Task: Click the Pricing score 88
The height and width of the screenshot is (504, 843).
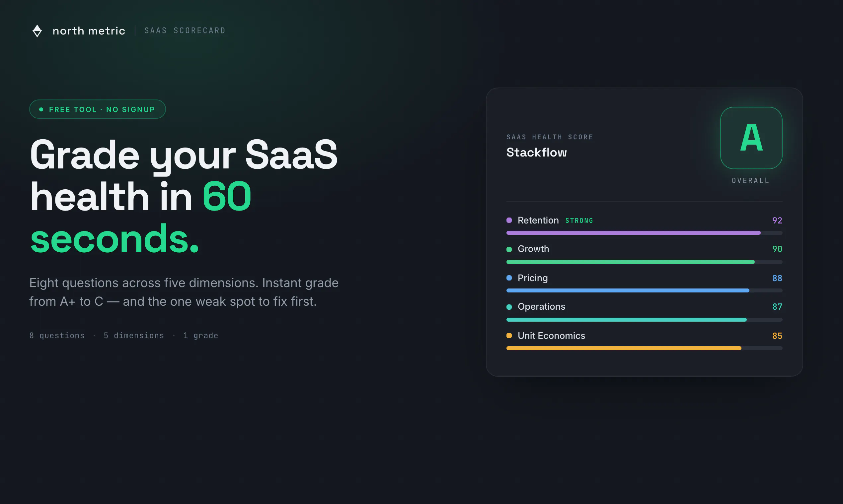Action: point(777,278)
